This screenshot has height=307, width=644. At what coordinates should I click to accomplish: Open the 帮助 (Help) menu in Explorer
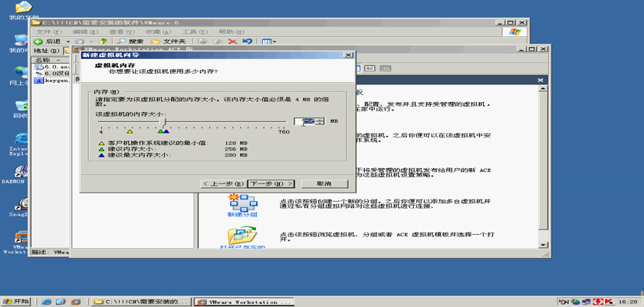coord(232,31)
